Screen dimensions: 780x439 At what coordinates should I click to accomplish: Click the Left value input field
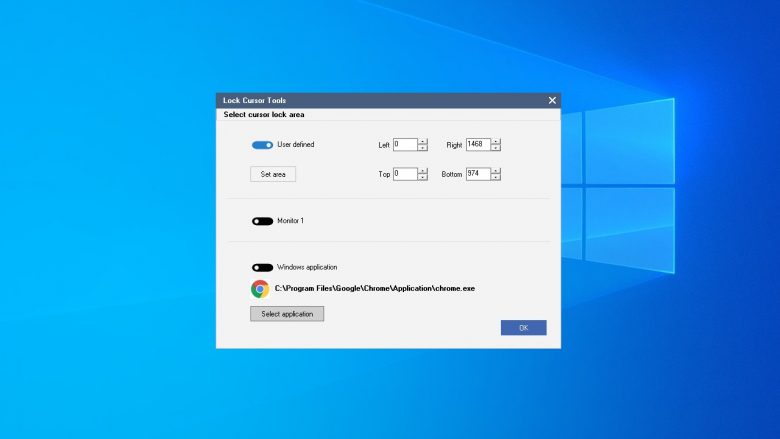pos(405,145)
